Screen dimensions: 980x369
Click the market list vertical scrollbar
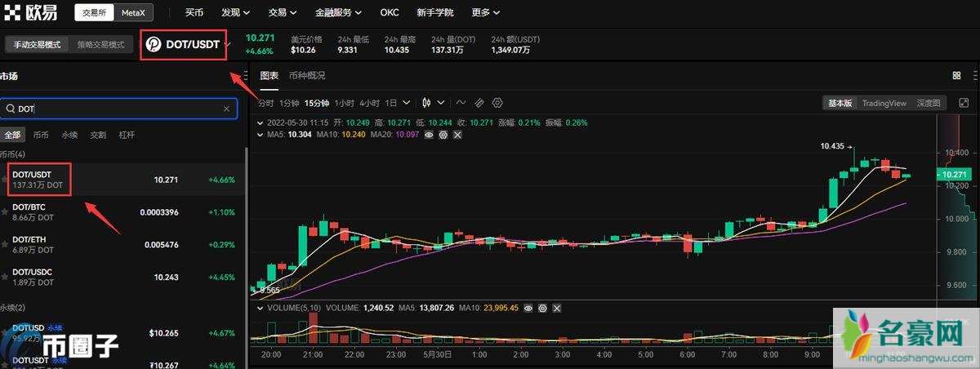[247, 257]
